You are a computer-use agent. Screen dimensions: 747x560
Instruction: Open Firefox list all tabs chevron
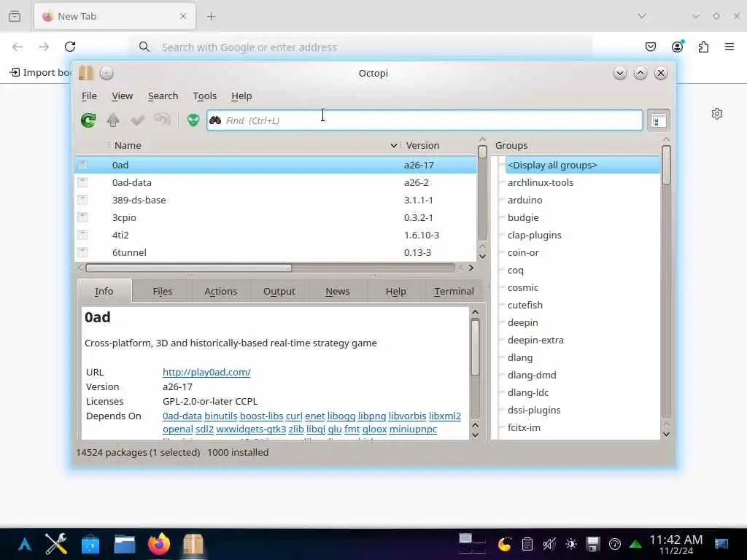642,16
